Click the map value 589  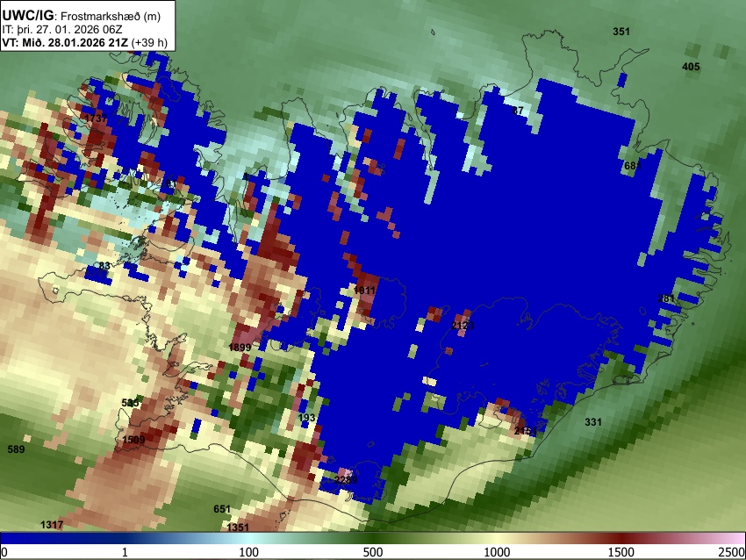(16, 449)
